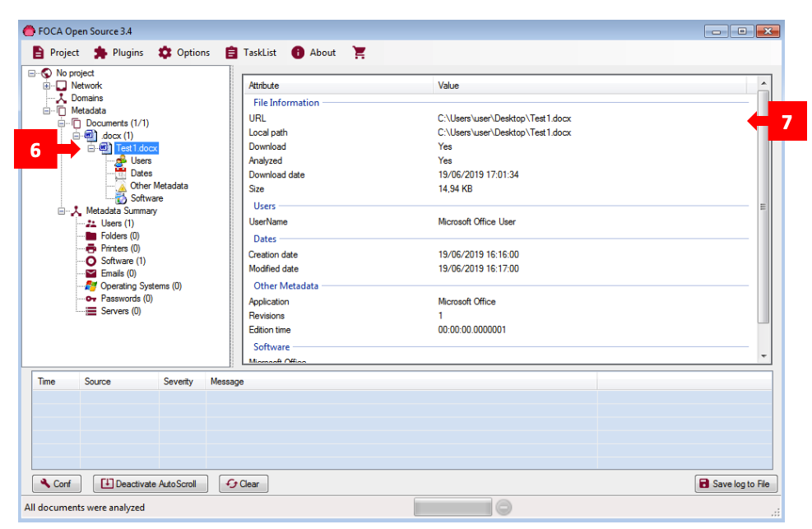The height and width of the screenshot is (529, 812).
Task: Click the Servers (0) icon
Action: click(x=91, y=311)
